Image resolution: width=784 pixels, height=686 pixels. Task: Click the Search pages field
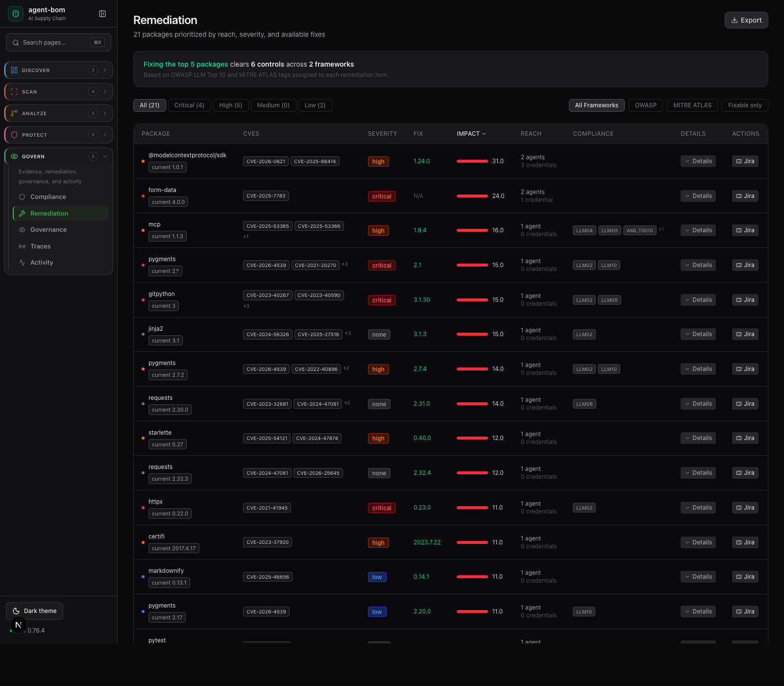click(58, 42)
